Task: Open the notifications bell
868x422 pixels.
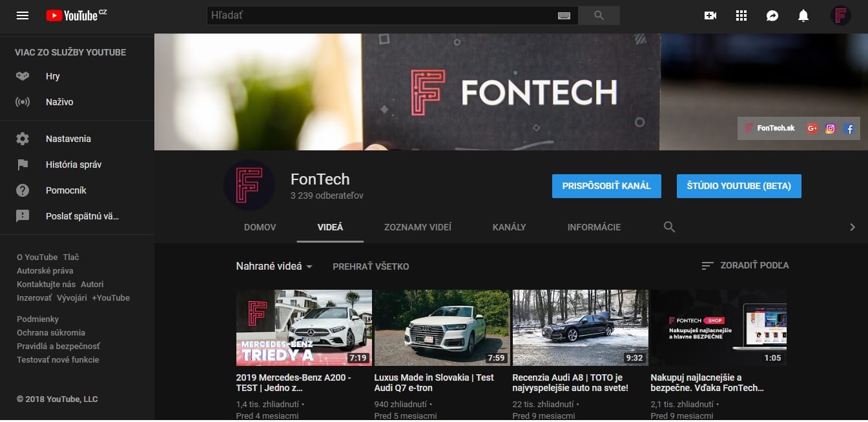Action: pyautogui.click(x=803, y=15)
